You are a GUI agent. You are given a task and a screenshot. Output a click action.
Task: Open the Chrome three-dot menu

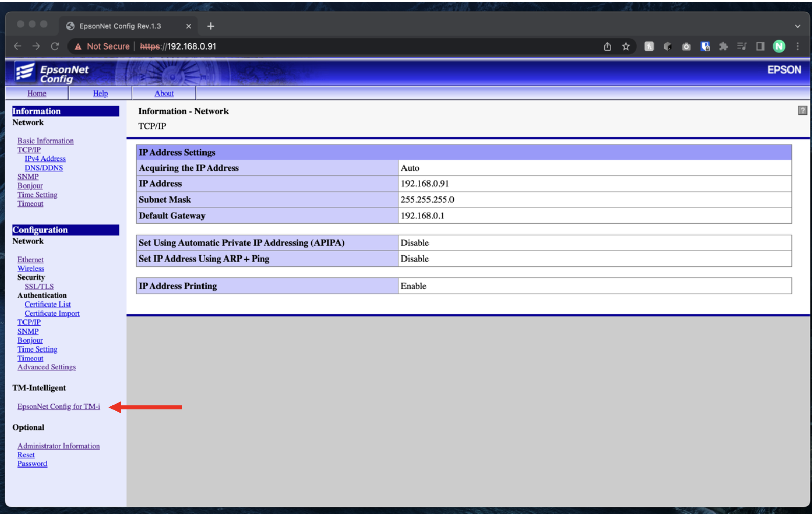click(x=798, y=46)
